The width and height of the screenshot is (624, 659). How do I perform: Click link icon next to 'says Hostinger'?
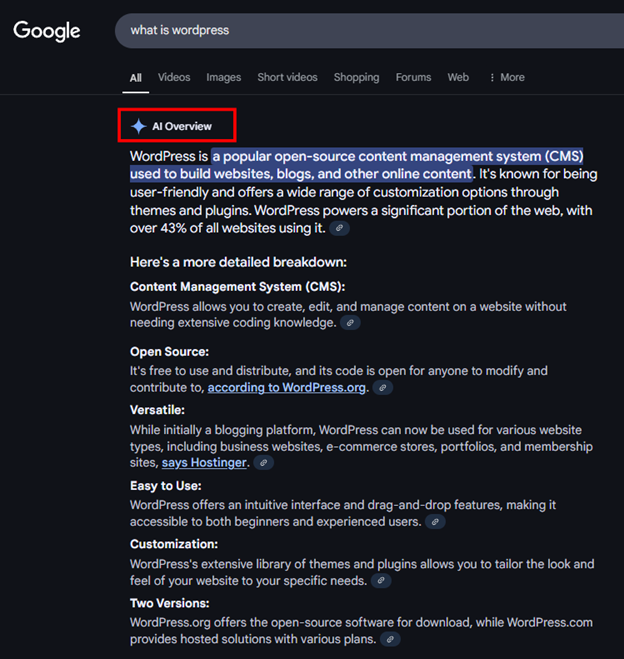[262, 463]
